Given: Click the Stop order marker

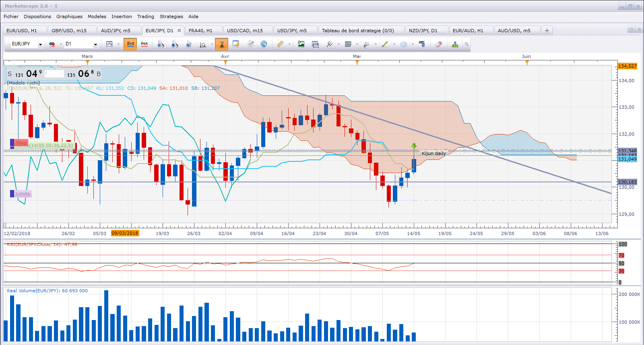Looking at the screenshot, I should 19,143.
